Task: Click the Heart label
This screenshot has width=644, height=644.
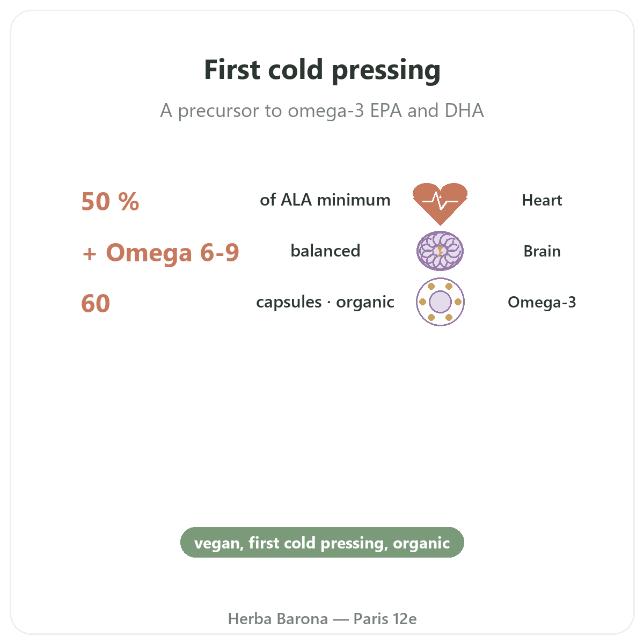Action: 542,201
